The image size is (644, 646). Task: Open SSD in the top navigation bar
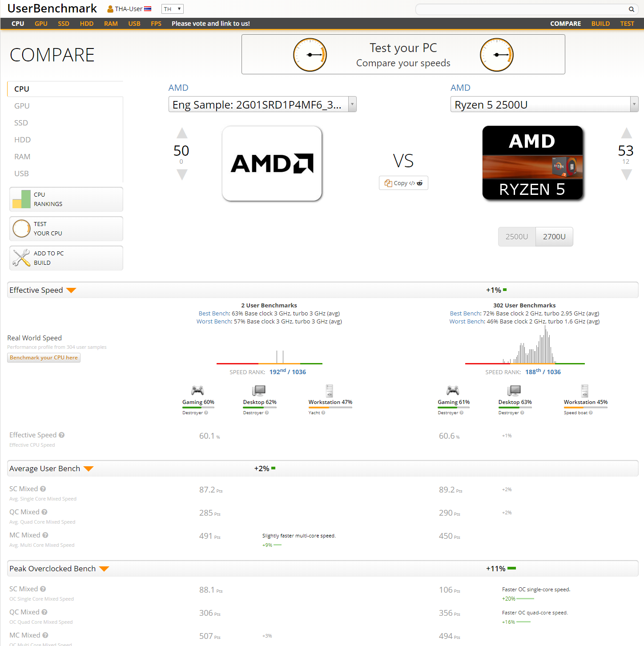pos(64,24)
